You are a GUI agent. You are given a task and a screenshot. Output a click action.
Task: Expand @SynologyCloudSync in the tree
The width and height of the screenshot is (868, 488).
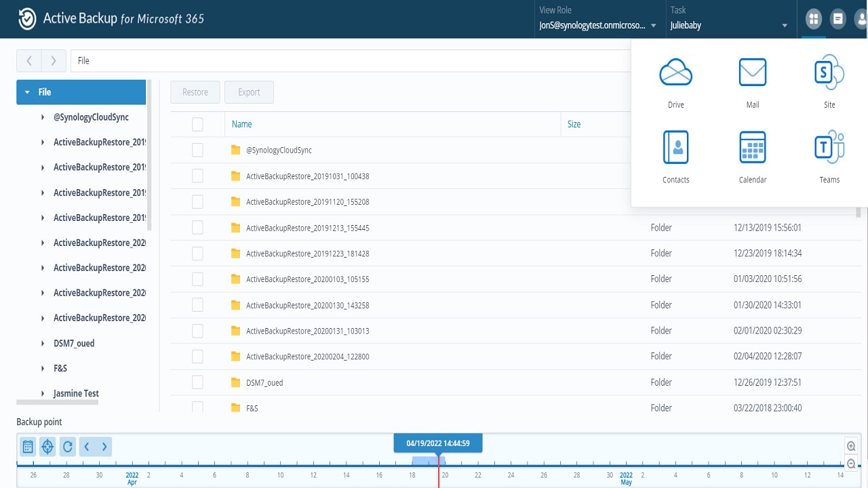[43, 117]
